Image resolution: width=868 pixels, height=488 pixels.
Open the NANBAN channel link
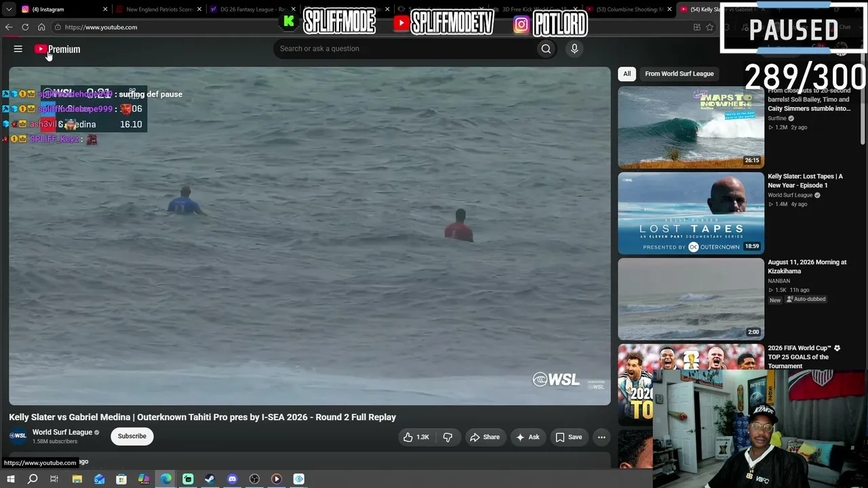778,281
